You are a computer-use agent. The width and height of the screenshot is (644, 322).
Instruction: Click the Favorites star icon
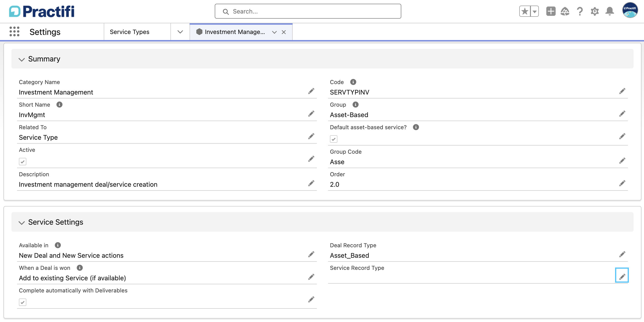click(525, 11)
